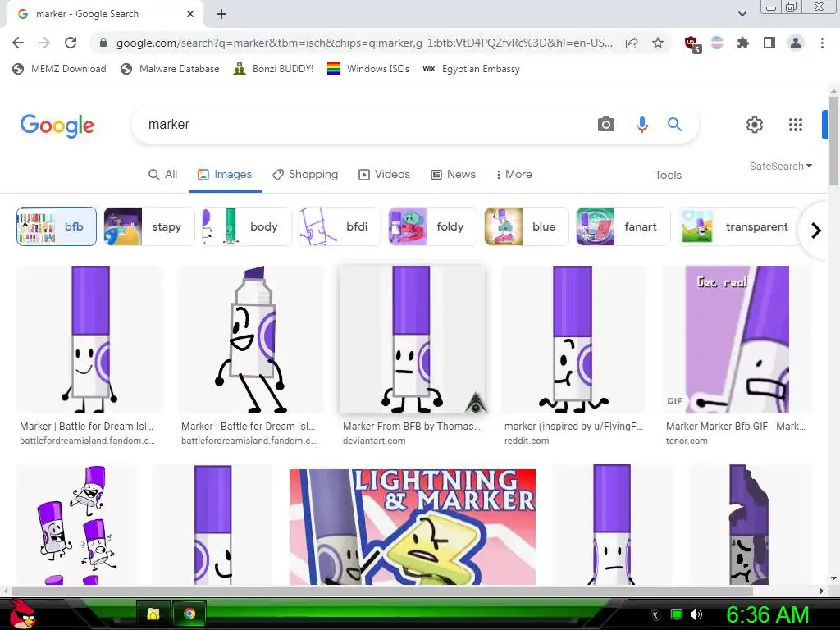The width and height of the screenshot is (840, 630).
Task: Open the Marker From BFB deviantart image
Action: [x=412, y=340]
